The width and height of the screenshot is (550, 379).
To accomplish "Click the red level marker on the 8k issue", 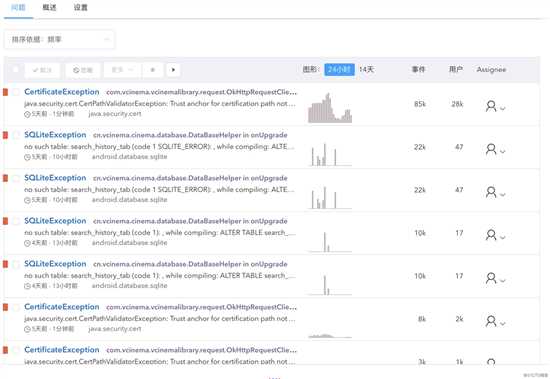I will pos(5,307).
